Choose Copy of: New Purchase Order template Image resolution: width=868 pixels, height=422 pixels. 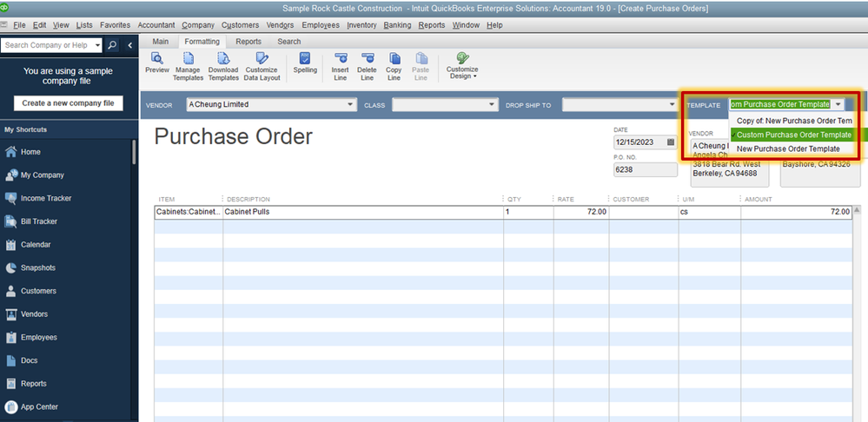click(x=794, y=121)
